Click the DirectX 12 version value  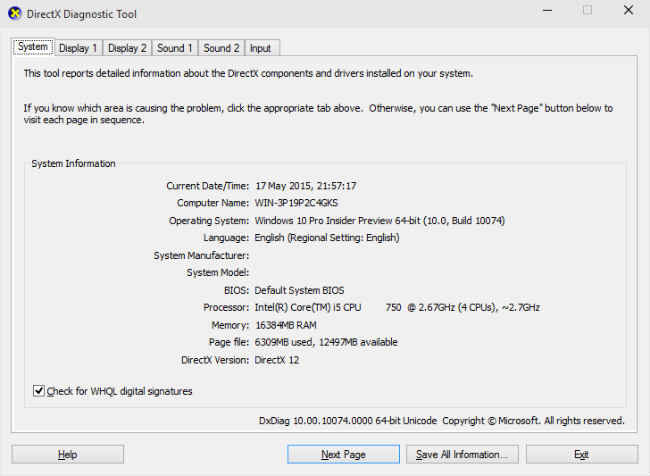click(276, 360)
